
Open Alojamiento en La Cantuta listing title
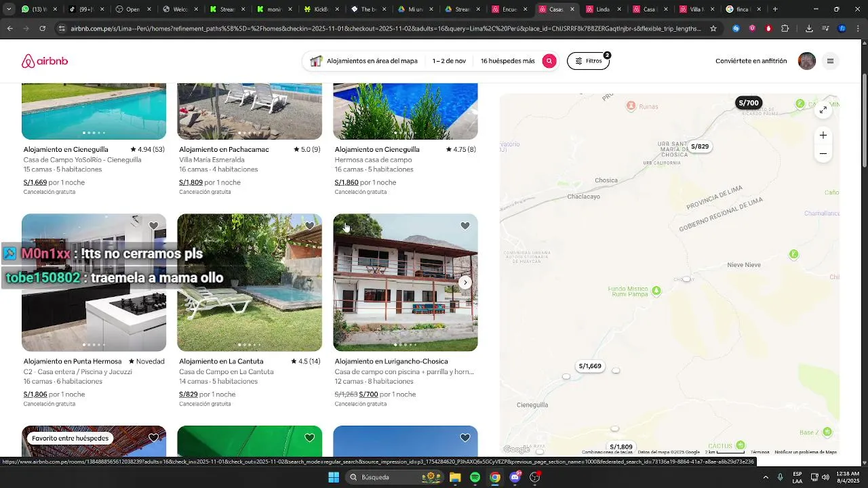coord(221,361)
